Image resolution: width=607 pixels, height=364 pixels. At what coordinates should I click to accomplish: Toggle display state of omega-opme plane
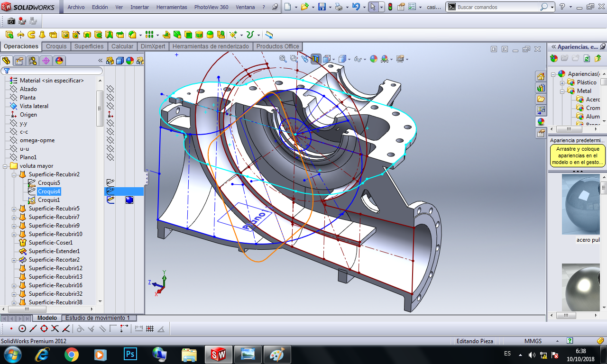click(x=110, y=140)
